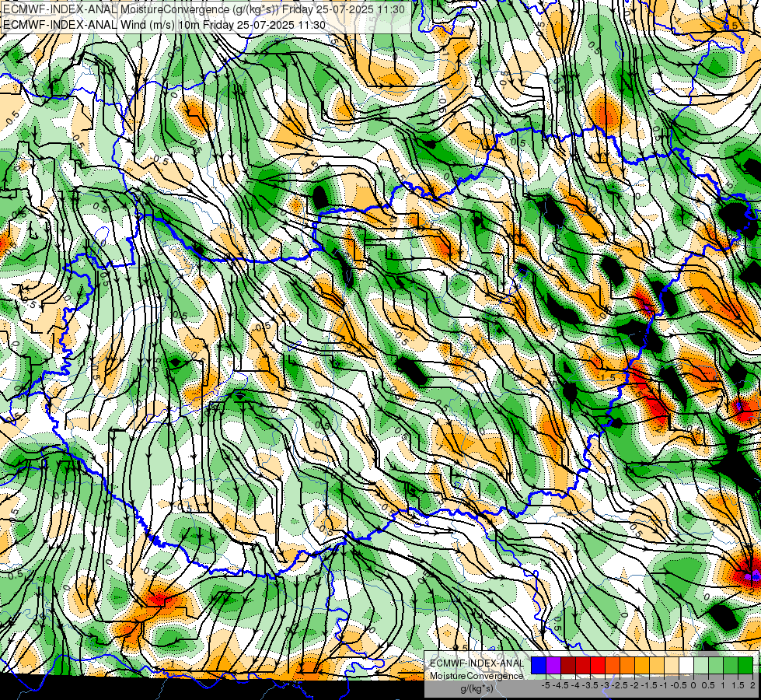This screenshot has width=761, height=700.
Task: Click the Wind (m/s) 10m title line
Action: (x=164, y=25)
